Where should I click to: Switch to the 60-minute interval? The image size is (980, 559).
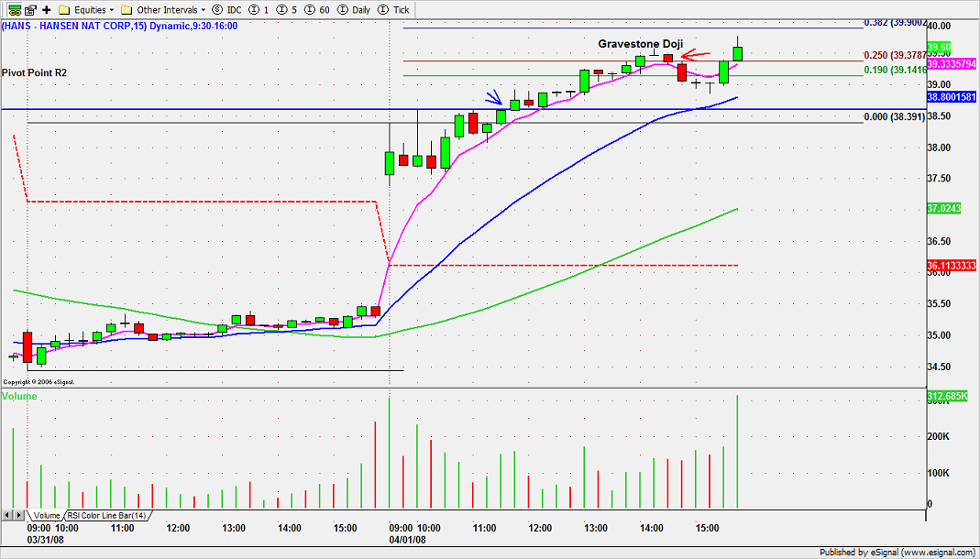[x=319, y=10]
